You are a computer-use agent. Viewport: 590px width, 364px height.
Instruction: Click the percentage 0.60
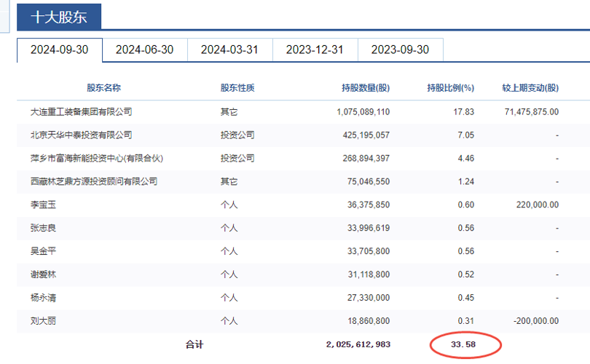tap(466, 205)
